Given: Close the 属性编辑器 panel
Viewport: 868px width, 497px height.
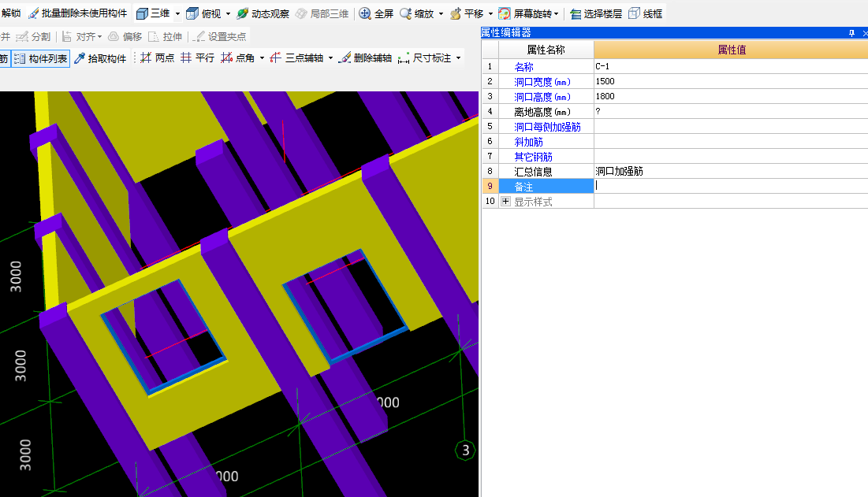Looking at the screenshot, I should tap(865, 33).
